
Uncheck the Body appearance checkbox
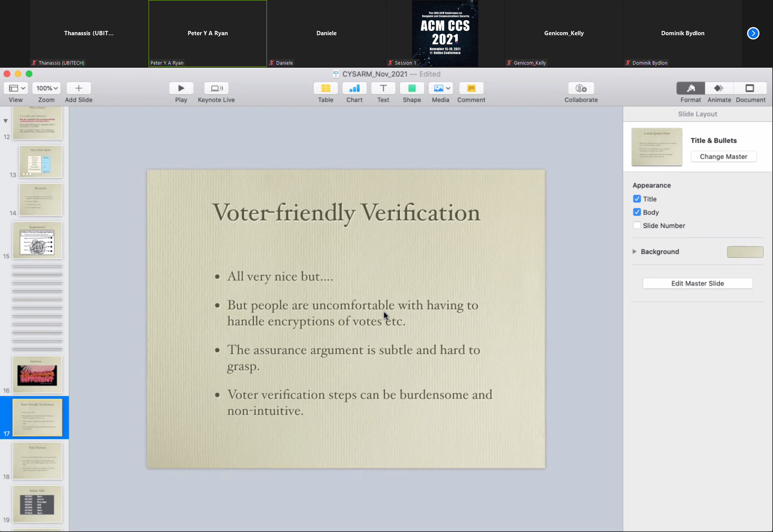[637, 212]
